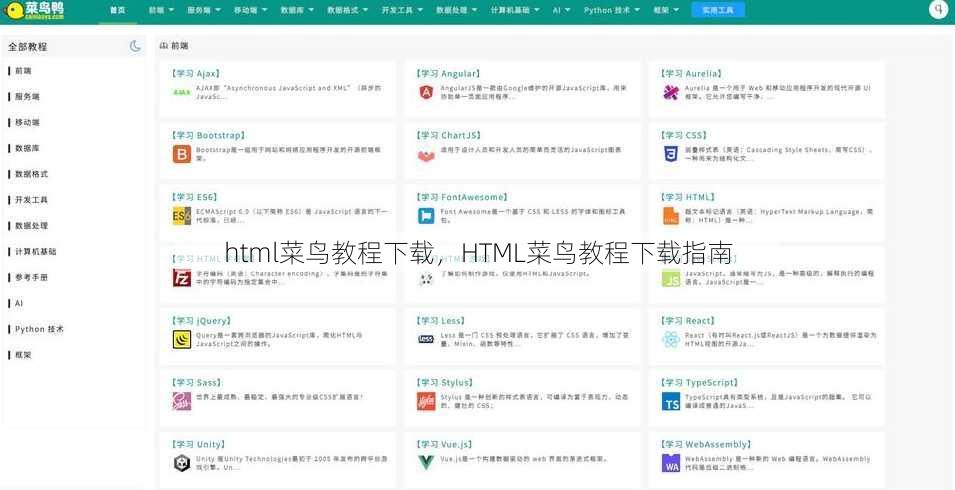
Task: Open the search icon at top right
Action: (939, 10)
